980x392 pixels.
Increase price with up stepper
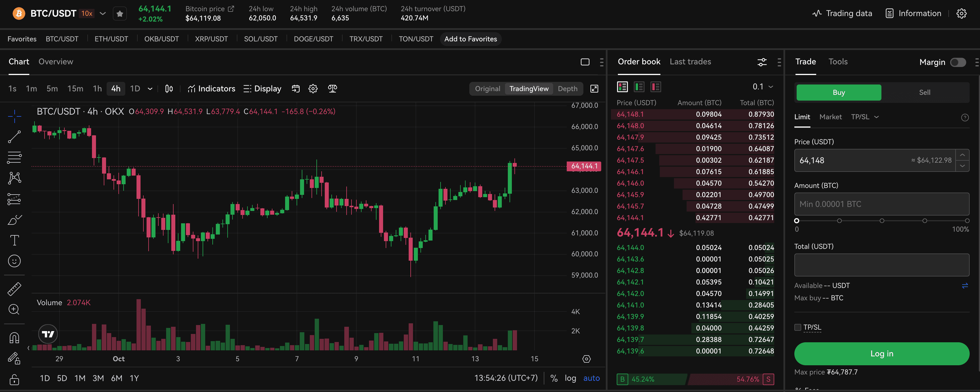962,155
